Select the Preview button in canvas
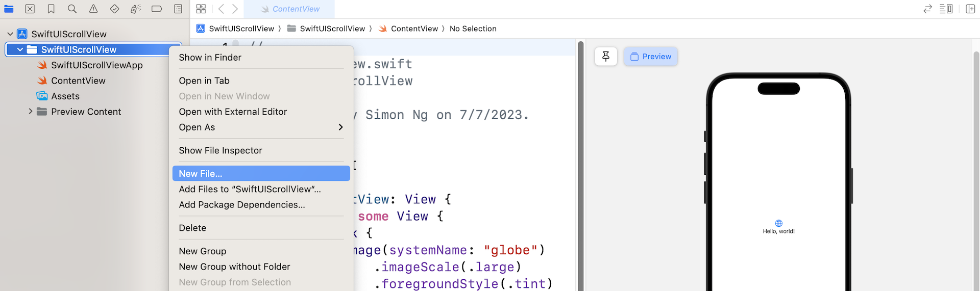Image resolution: width=980 pixels, height=291 pixels. pyautogui.click(x=651, y=57)
